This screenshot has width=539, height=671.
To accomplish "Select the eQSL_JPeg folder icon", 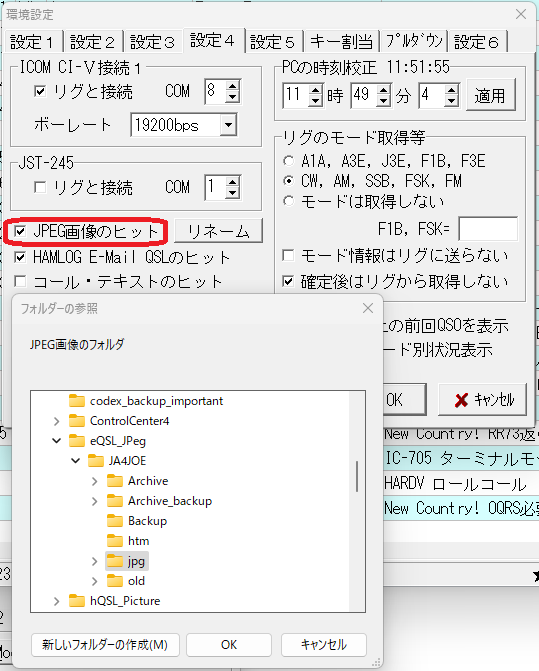I will coord(77,441).
